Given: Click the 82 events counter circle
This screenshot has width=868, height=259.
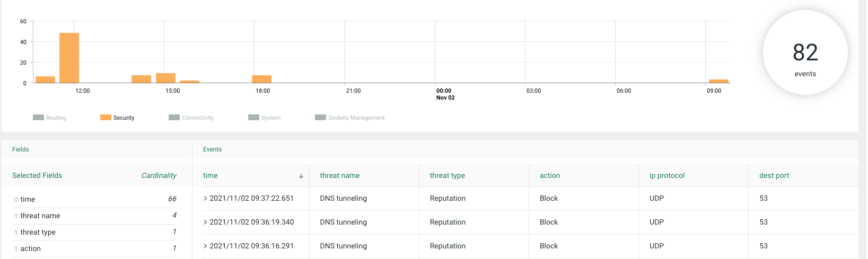Looking at the screenshot, I should pos(805,52).
